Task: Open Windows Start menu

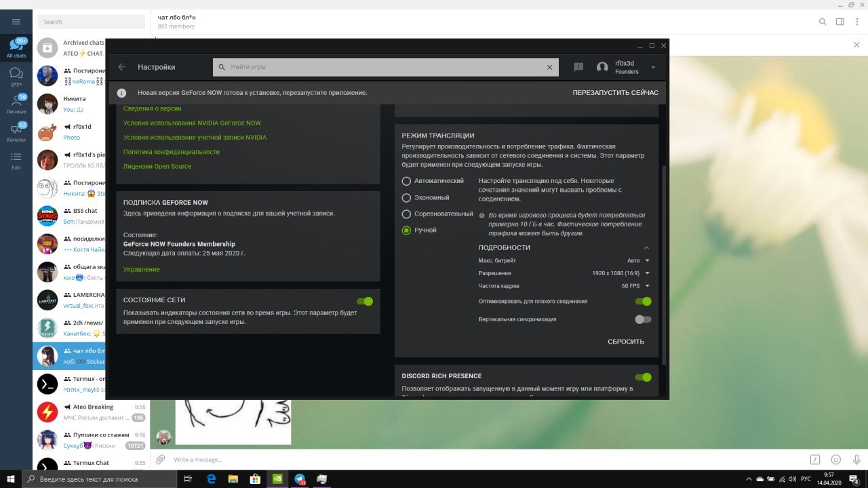Action: pyautogui.click(x=10, y=479)
